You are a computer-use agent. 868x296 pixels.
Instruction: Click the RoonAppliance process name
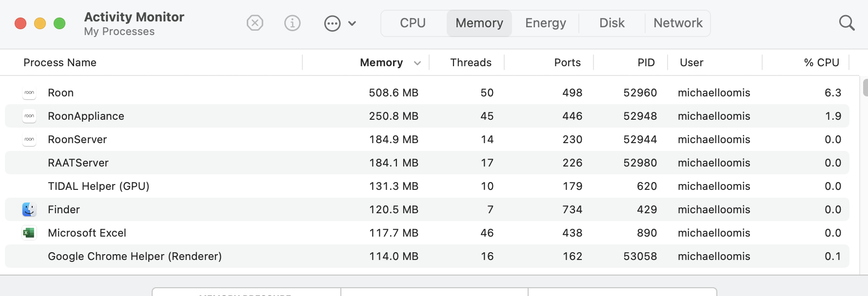[x=86, y=116]
